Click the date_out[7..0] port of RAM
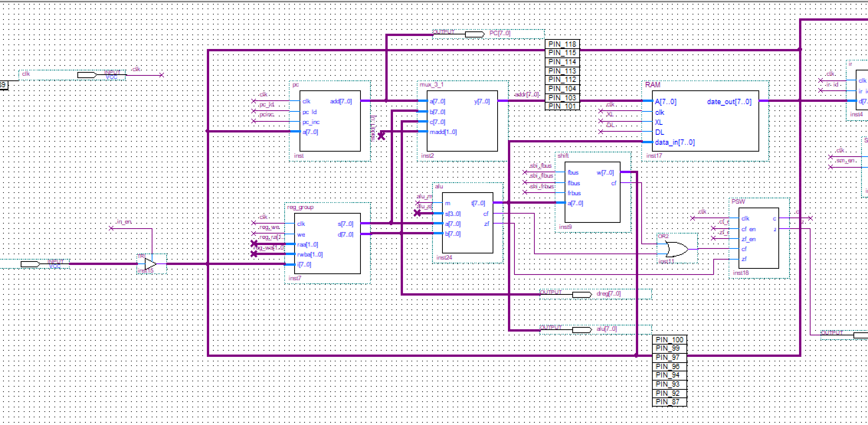The height and width of the screenshot is (425, 868). (729, 102)
